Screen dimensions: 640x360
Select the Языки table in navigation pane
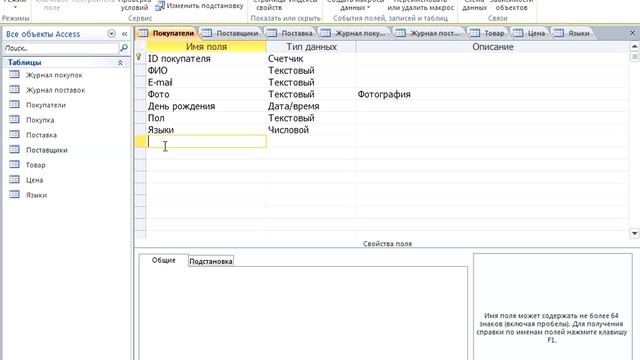coord(36,195)
